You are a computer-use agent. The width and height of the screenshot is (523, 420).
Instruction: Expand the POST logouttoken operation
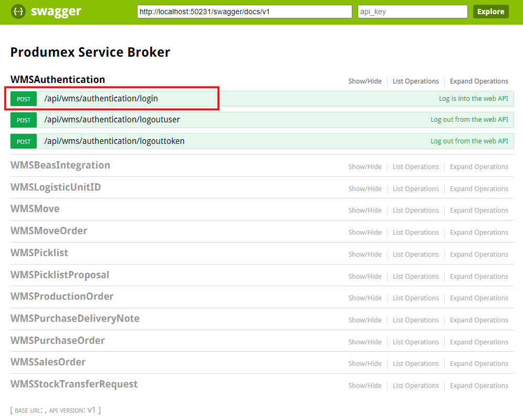114,141
